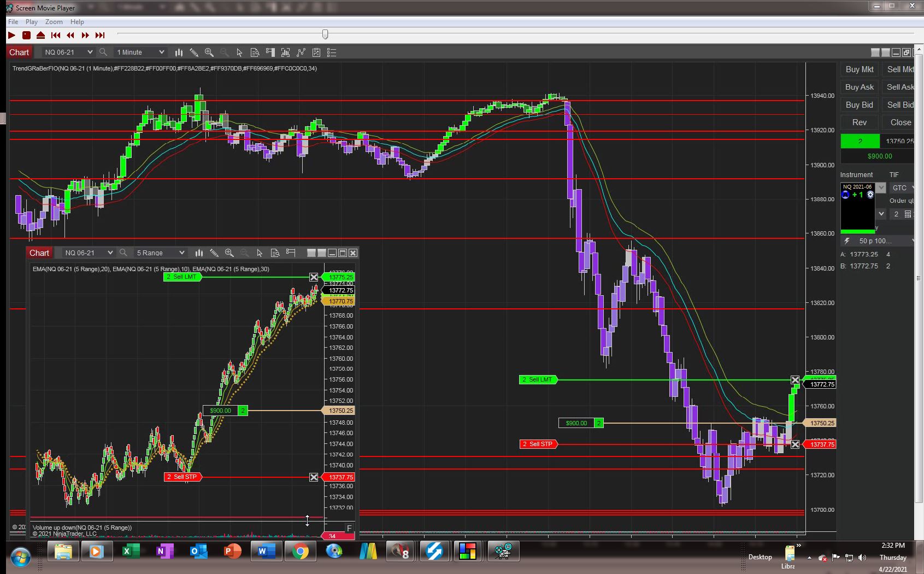Viewport: 924px width, 574px height.
Task: Click the chart template icon left of the list icon
Action: (316, 52)
